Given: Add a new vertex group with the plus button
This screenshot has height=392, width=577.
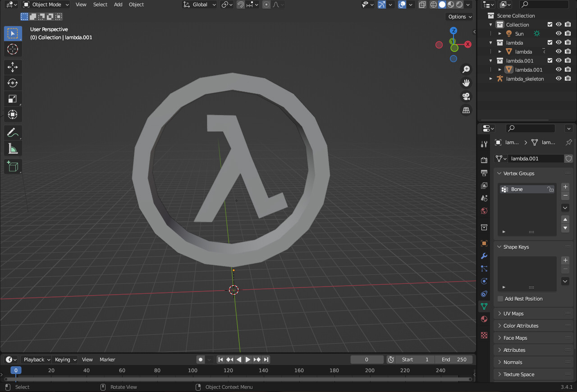Looking at the screenshot, I should [x=565, y=187].
